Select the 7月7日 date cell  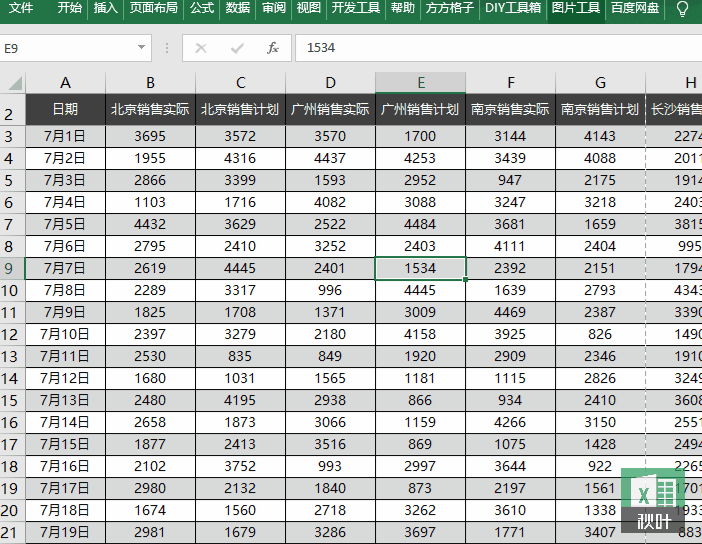click(65, 268)
